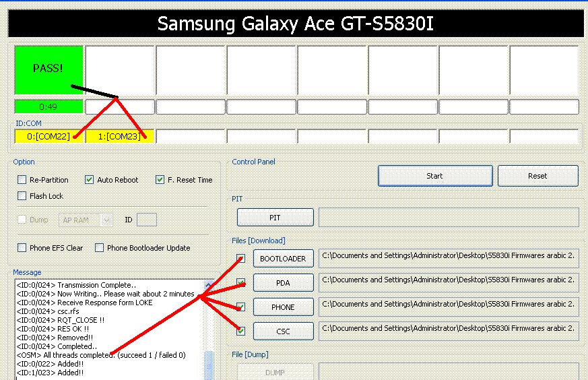The height and width of the screenshot is (380, 588).
Task: Click the ID:COM label
Action: tap(28, 123)
